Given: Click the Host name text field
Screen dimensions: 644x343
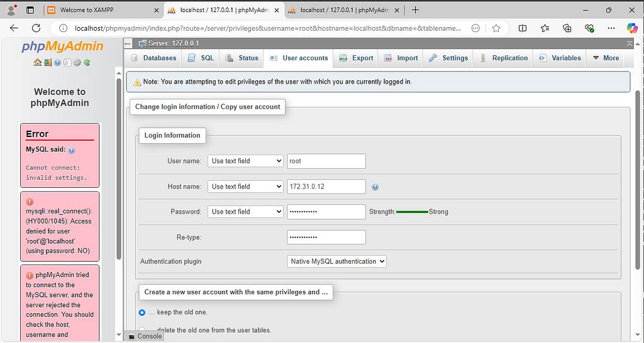Looking at the screenshot, I should click(x=326, y=187).
